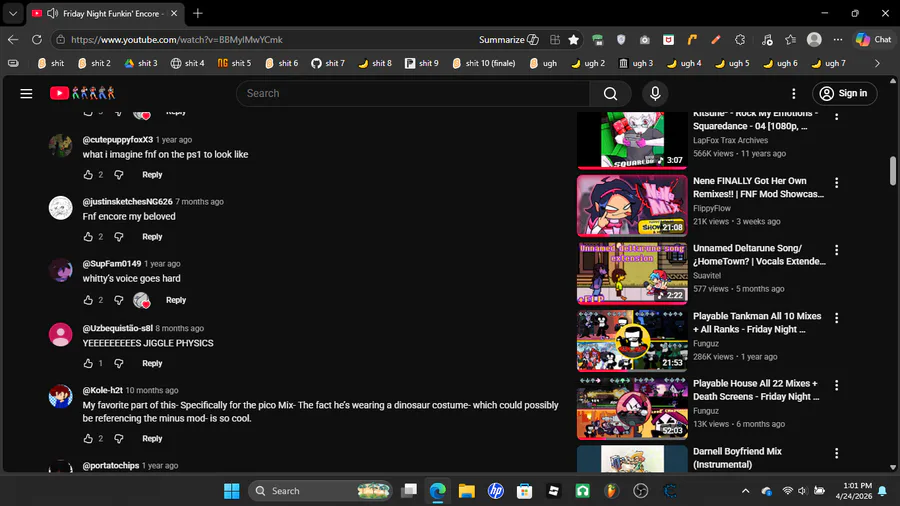Select the Friday Night Funkin' Encore tab

click(106, 13)
